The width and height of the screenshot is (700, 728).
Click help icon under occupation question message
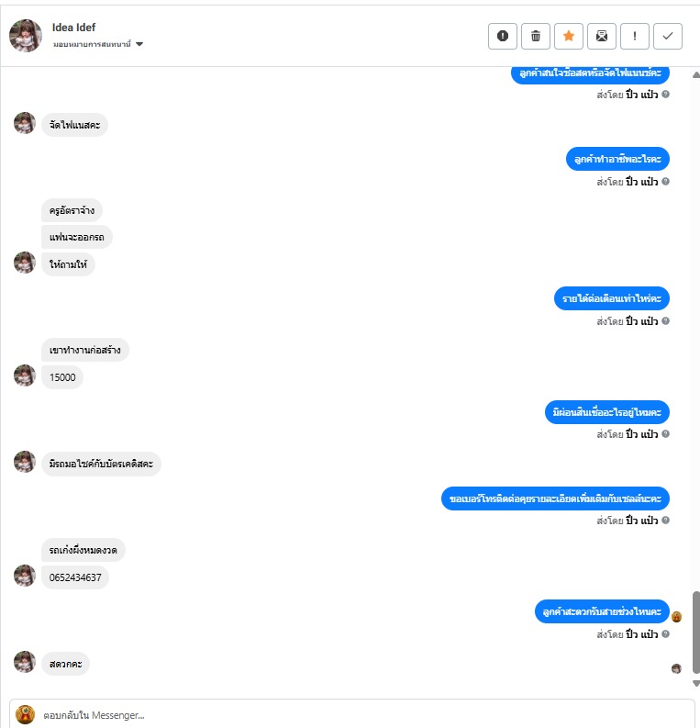pyautogui.click(x=665, y=181)
